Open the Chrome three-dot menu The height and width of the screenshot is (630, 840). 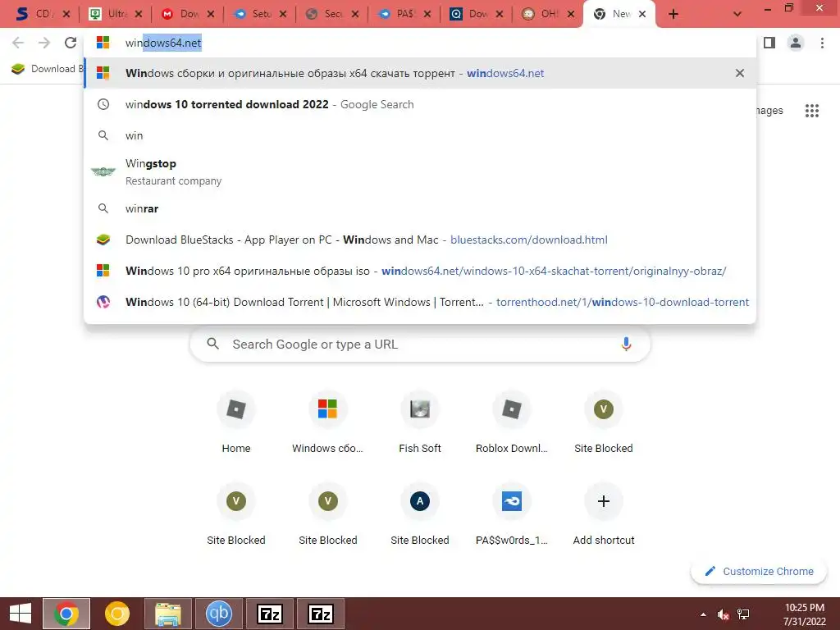click(x=822, y=43)
